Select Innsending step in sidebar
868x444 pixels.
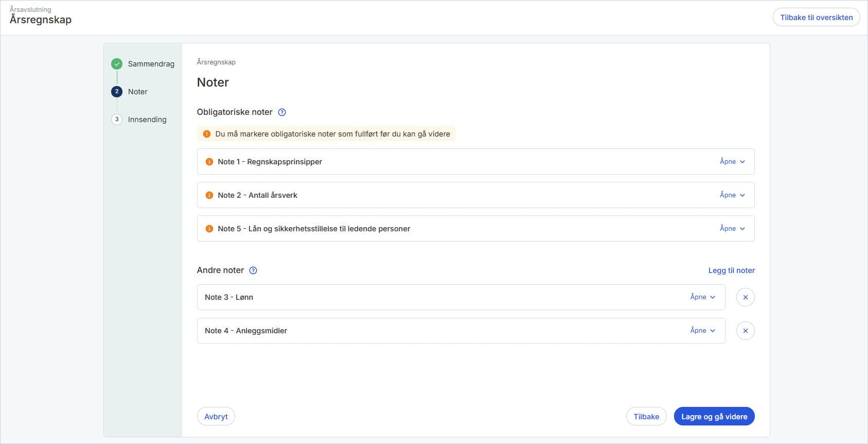(147, 119)
